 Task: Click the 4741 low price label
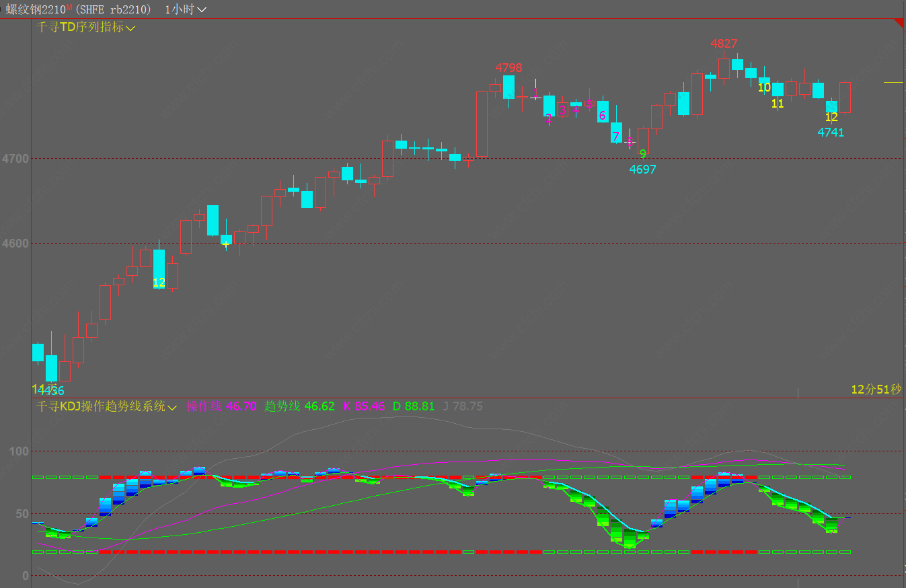click(x=831, y=133)
